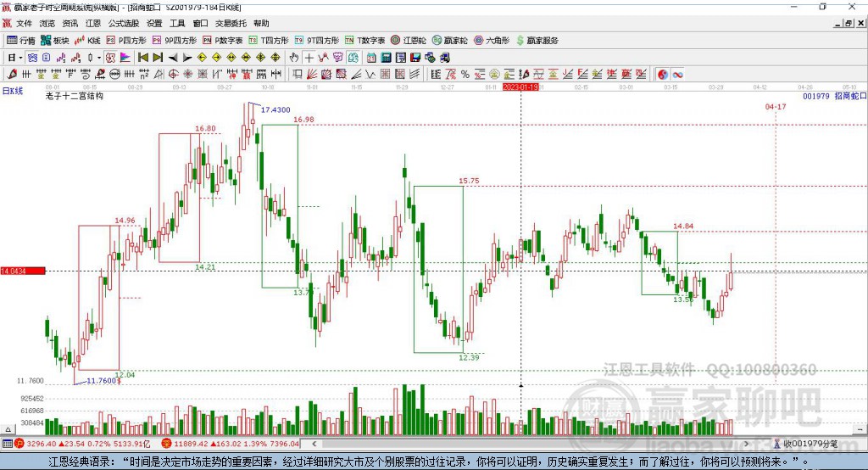Click the grid table icon in status bar
The width and height of the screenshot is (868, 470).
7,444
